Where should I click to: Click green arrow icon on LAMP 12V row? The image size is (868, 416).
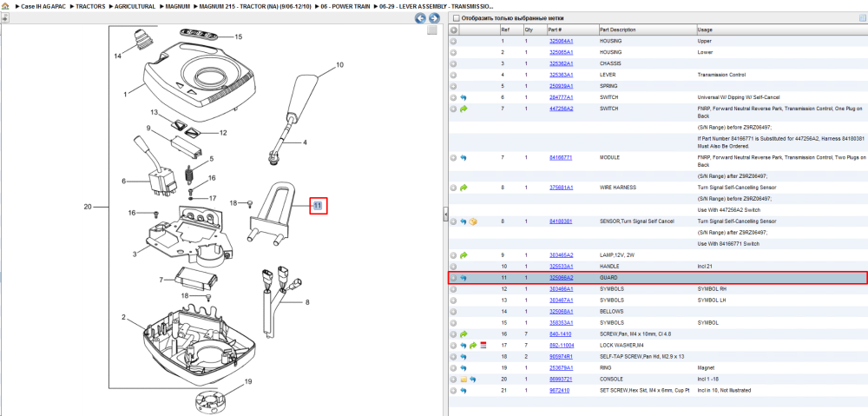pyautogui.click(x=464, y=254)
